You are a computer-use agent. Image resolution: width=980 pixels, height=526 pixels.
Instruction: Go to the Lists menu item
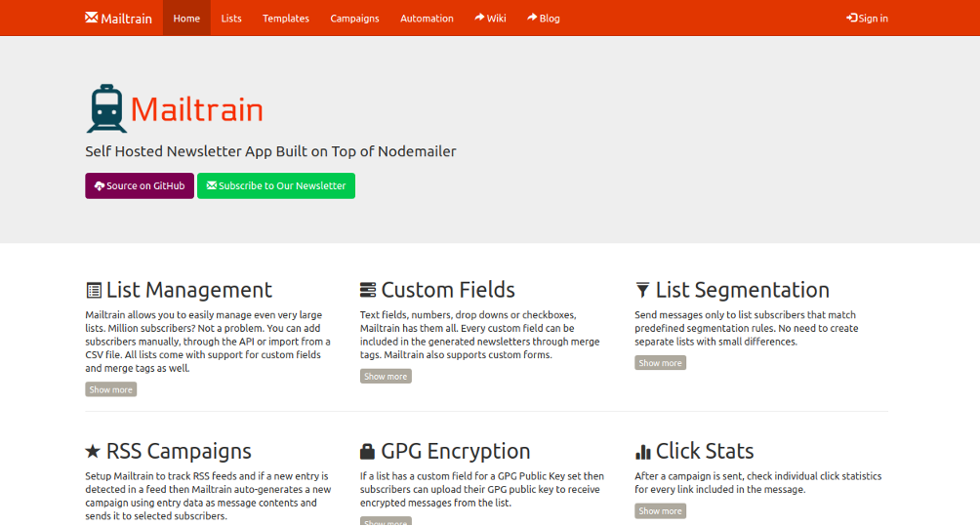pos(231,19)
